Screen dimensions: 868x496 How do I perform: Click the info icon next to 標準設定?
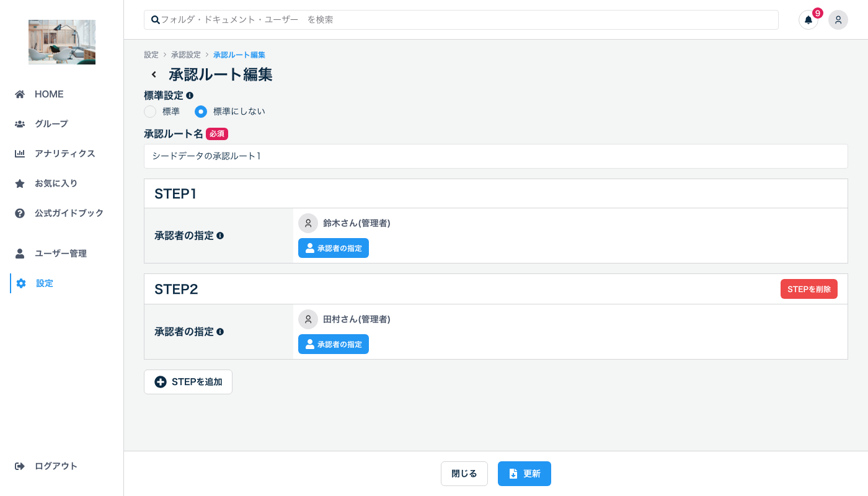pos(190,95)
